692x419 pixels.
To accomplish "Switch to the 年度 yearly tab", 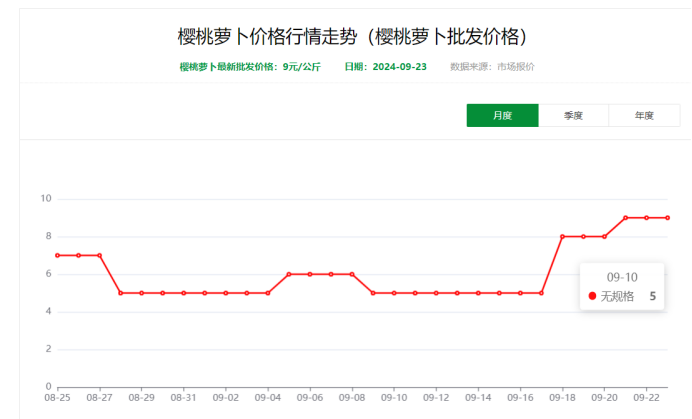I will (644, 116).
